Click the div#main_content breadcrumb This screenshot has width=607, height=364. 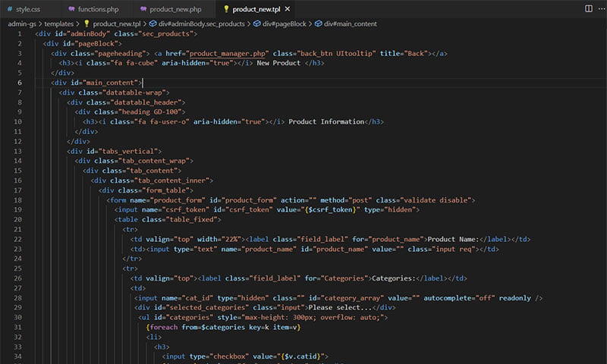tap(350, 24)
